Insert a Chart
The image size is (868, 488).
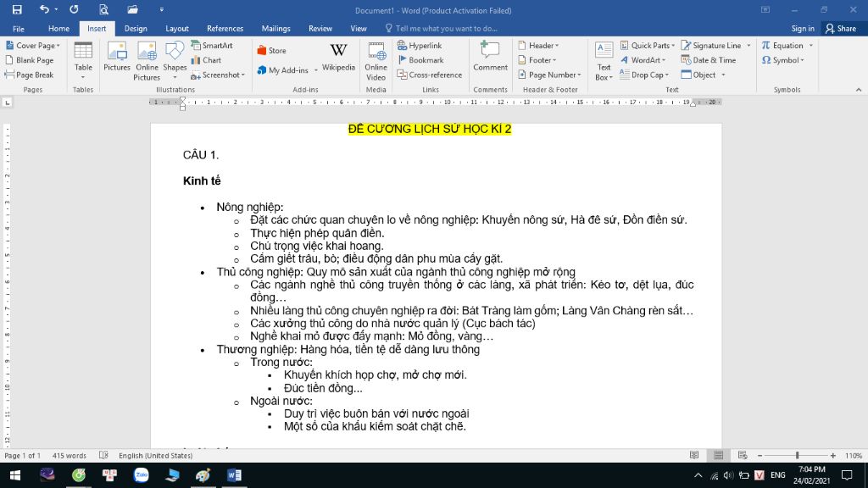[207, 60]
